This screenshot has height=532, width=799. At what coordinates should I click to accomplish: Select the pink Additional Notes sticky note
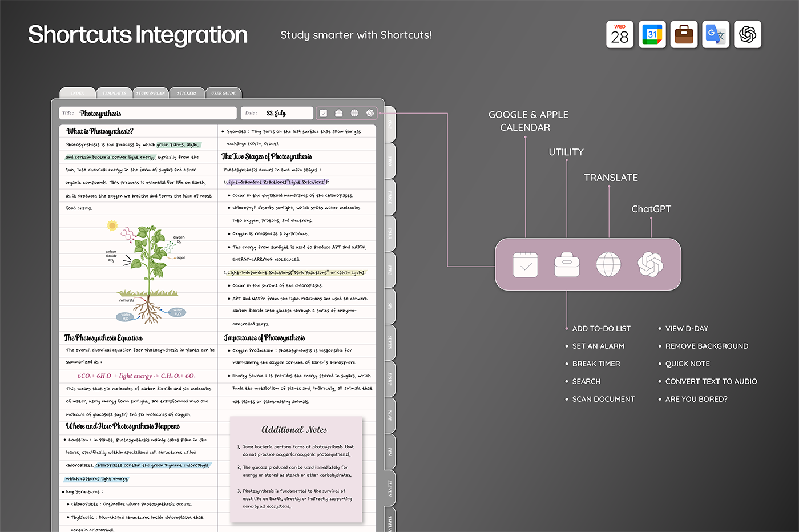296,469
